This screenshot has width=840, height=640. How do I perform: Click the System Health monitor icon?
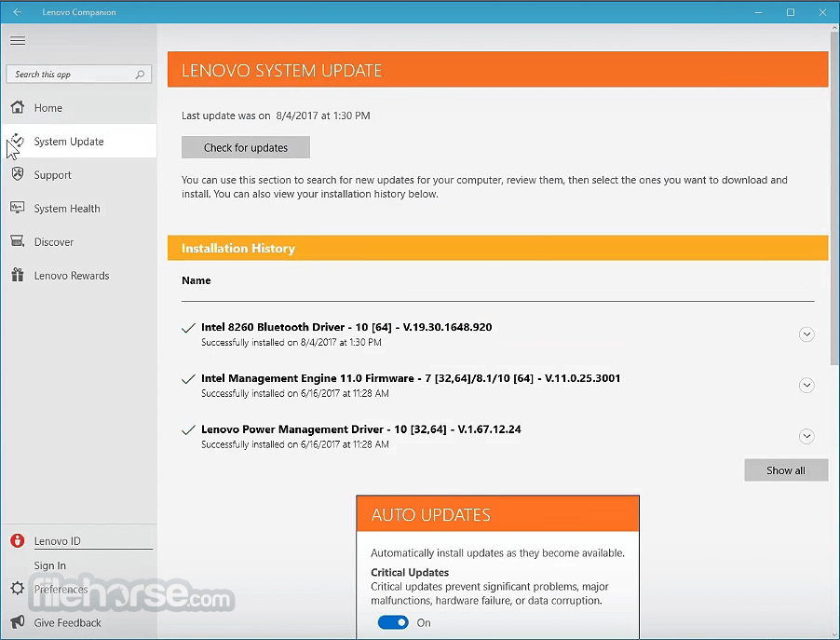[x=18, y=208]
